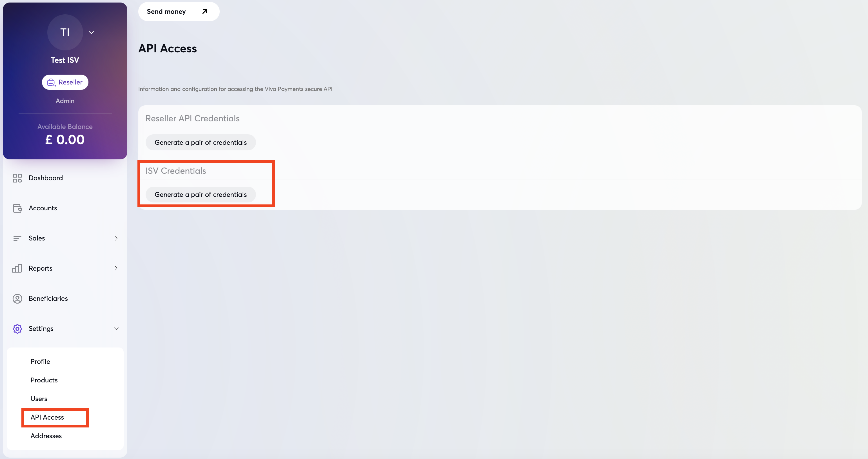Viewport: 868px width, 459px height.
Task: Click the Reseller briefcase badge icon
Action: [x=51, y=82]
